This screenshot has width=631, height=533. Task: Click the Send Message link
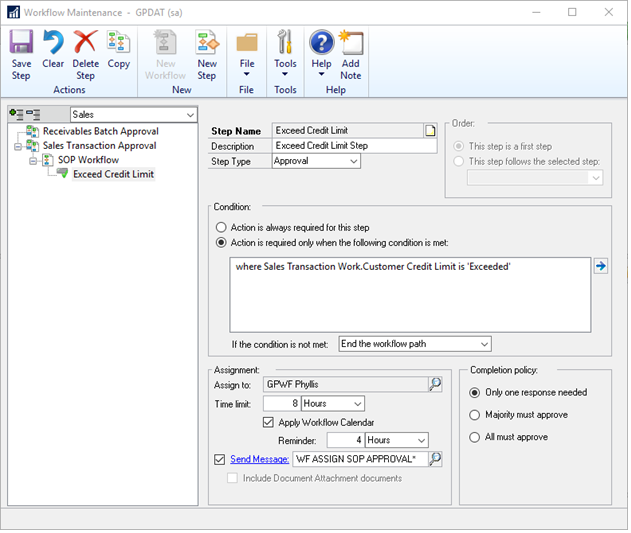[x=260, y=459]
